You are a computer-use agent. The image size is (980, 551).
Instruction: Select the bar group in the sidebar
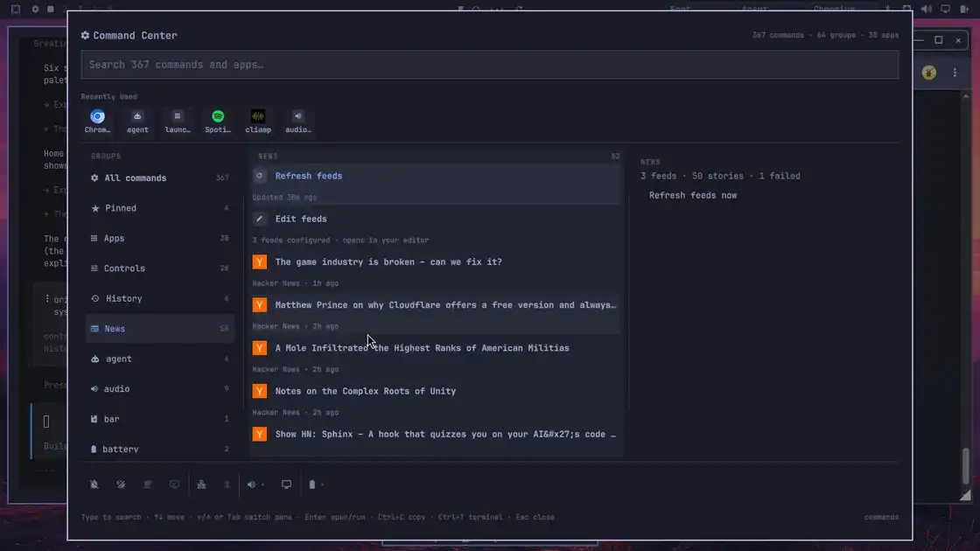[x=160, y=419]
